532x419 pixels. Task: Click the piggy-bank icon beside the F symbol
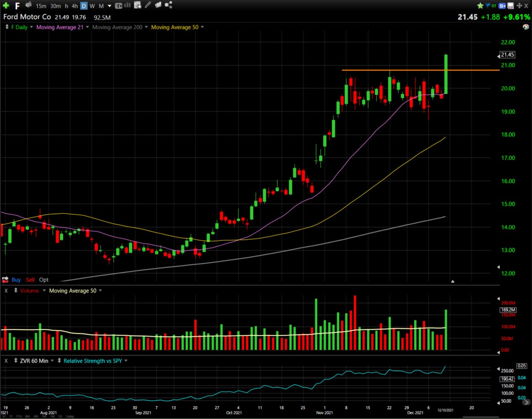pos(28,5)
